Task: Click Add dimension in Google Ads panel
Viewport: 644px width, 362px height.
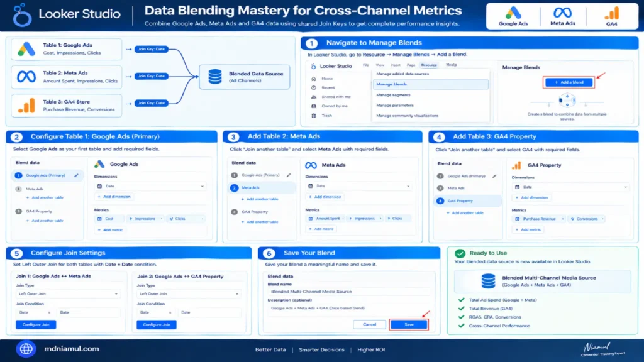Action: [x=114, y=197]
